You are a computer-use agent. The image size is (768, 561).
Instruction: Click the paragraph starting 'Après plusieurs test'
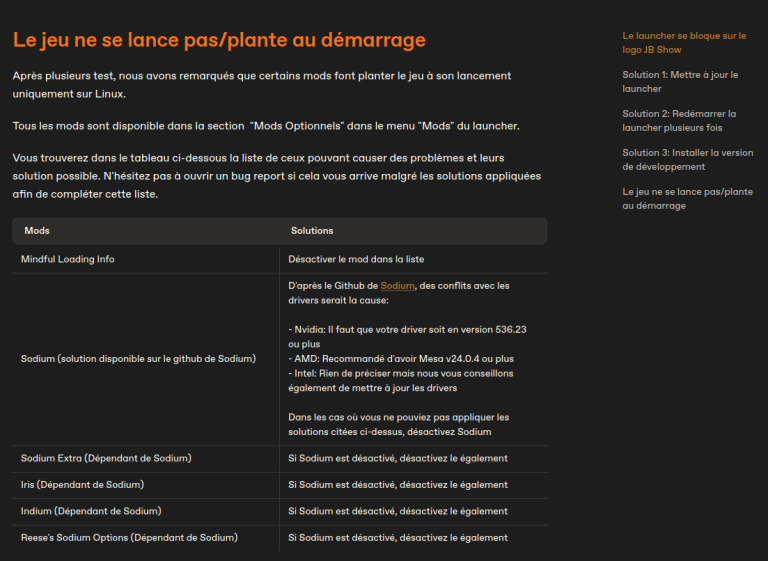click(x=262, y=85)
